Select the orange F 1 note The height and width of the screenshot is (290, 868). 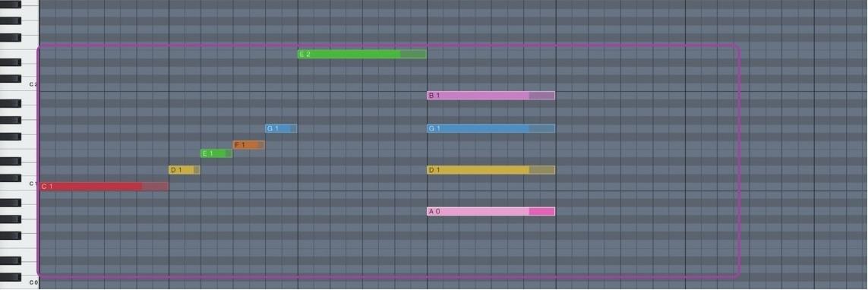(248, 145)
